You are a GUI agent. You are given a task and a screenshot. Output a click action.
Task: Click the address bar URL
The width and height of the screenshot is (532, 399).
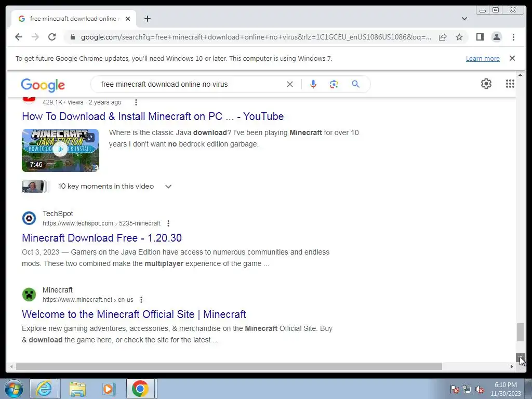tap(256, 37)
